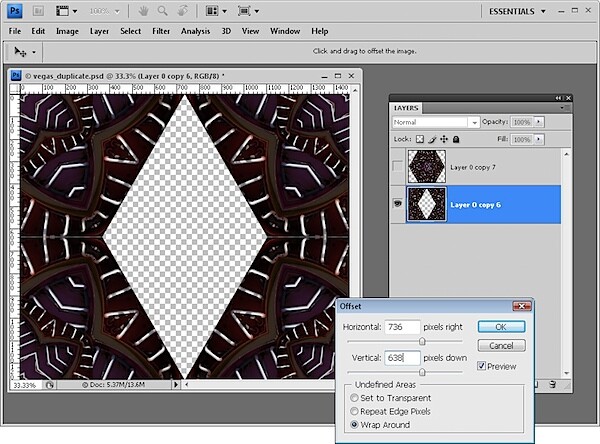Open the View Extras dropdown arrow

75,11
